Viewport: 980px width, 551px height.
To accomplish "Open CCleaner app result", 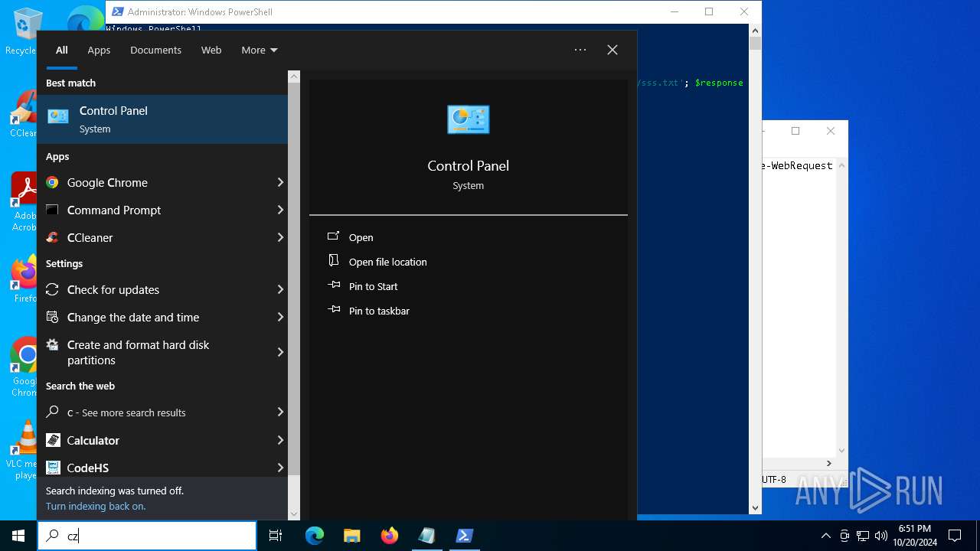I will [157, 237].
